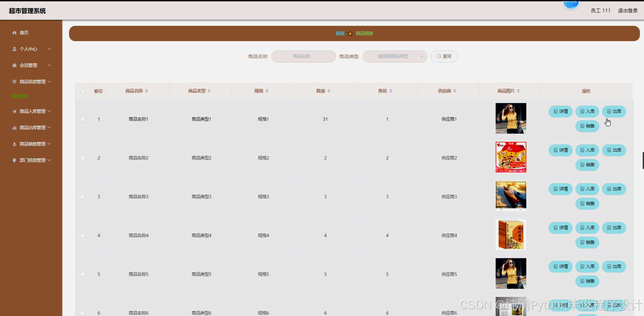Image resolution: width=644 pixels, height=316 pixels.
Task: Click the 查询 search button
Action: (444, 56)
